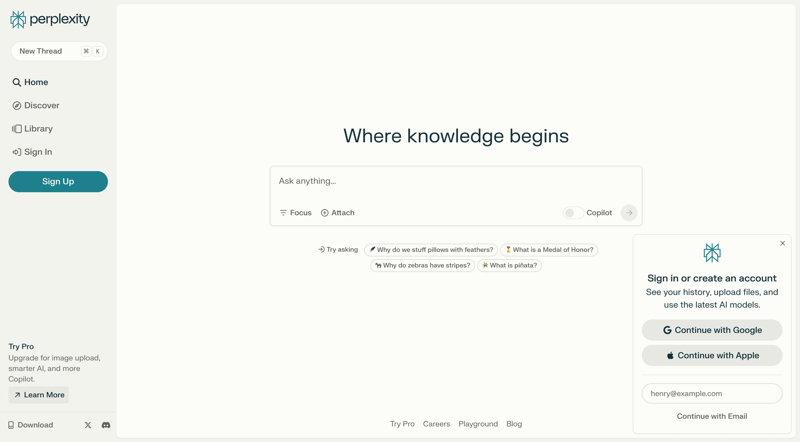Open the Discord icon link
This screenshot has height=442, width=800.
tap(106, 425)
